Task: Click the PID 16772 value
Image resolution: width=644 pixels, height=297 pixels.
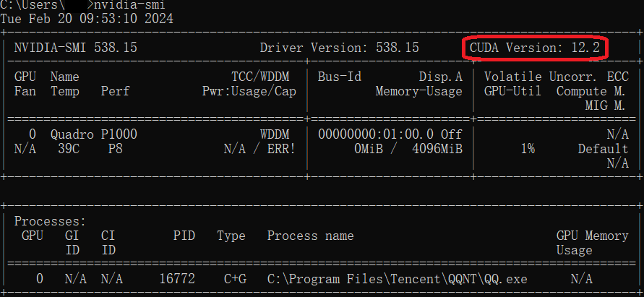Action: [177, 279]
